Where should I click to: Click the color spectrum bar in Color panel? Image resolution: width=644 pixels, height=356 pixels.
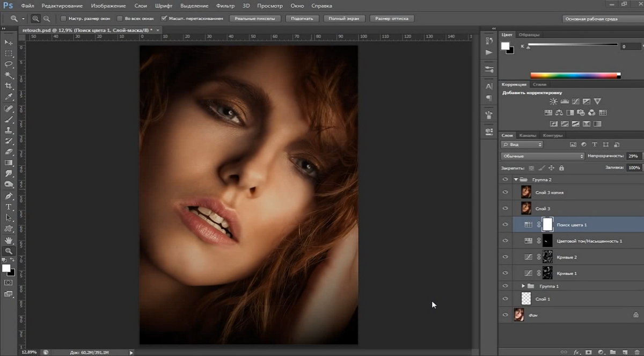[575, 76]
